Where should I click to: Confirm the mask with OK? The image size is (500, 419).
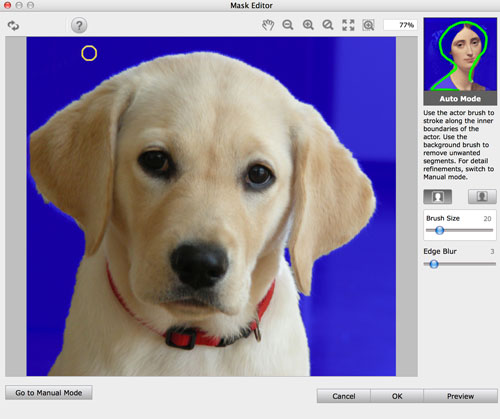(x=397, y=396)
